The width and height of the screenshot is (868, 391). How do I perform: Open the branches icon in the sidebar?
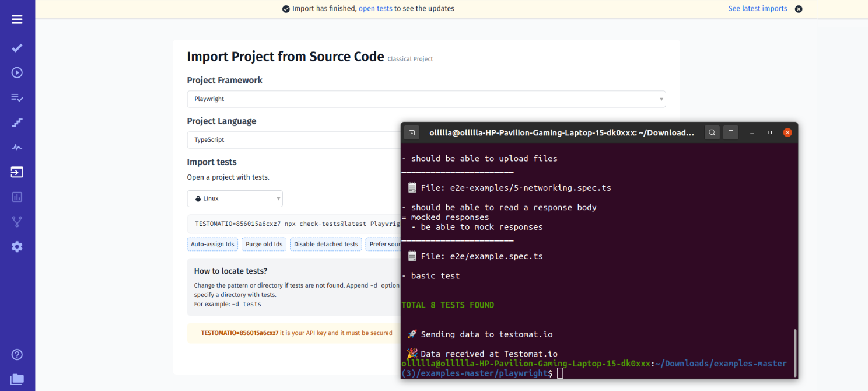click(17, 221)
